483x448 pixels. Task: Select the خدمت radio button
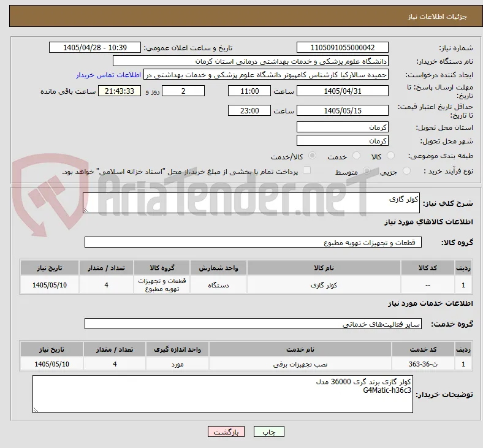pyautogui.click(x=356, y=156)
